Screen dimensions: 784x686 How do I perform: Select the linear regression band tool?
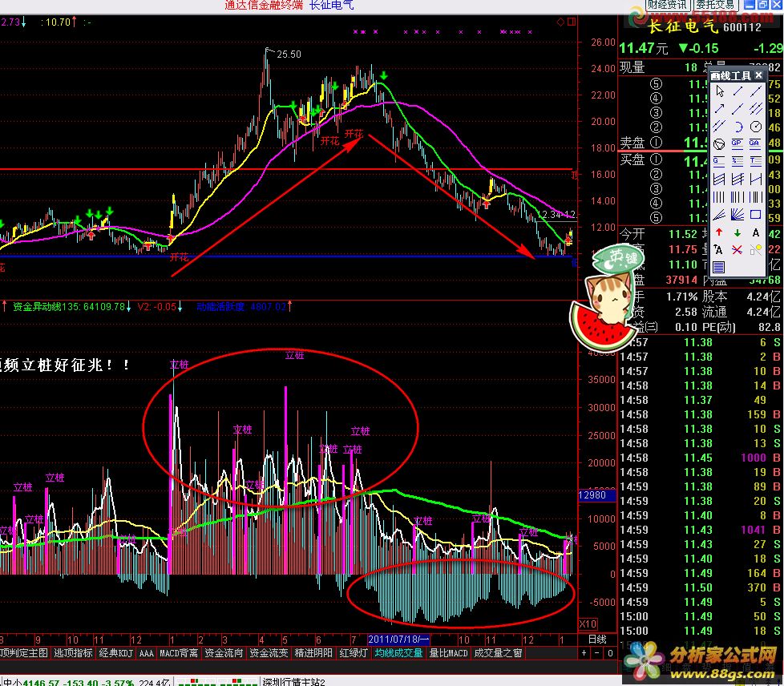(x=719, y=179)
